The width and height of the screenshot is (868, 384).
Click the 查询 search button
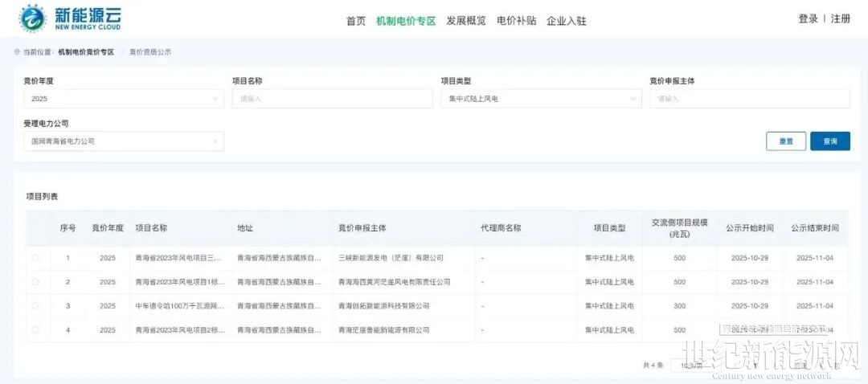click(x=829, y=141)
